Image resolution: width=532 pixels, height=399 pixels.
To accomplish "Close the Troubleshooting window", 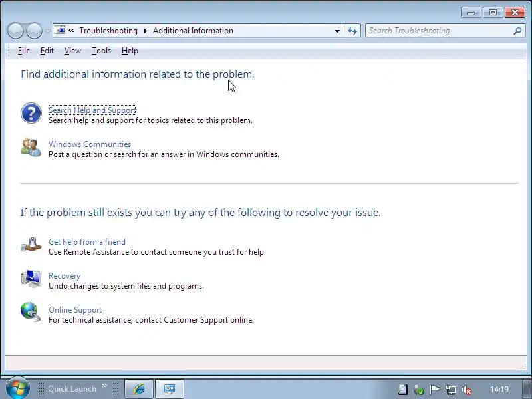I will (x=515, y=13).
